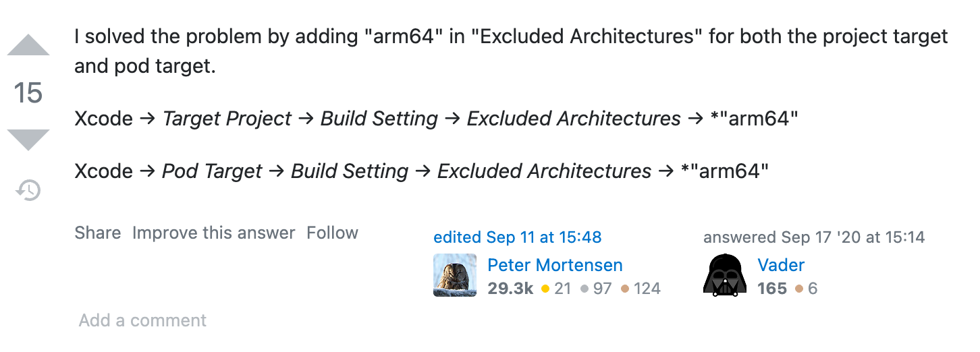Click Peter Mortensen's 29.3k reputation score
This screenshot has height=352, width=980.
510,289
